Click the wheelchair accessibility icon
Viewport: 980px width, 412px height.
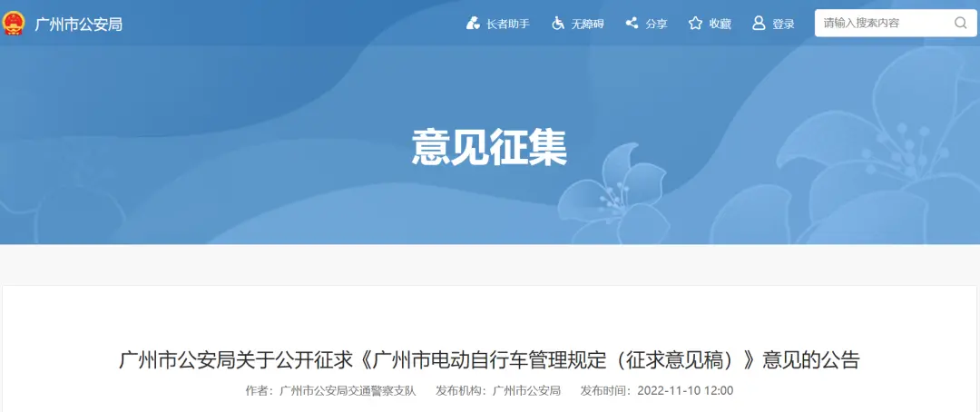coord(558,24)
